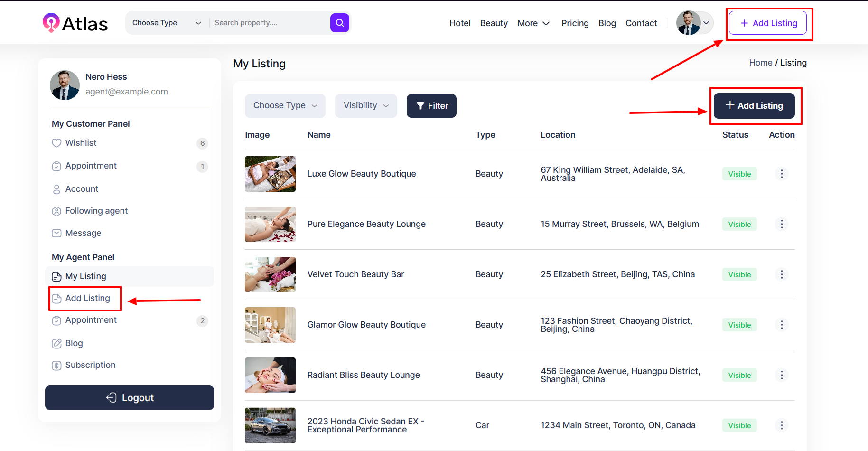This screenshot has height=451, width=868.
Task: Click the Add Listing header button
Action: click(768, 23)
